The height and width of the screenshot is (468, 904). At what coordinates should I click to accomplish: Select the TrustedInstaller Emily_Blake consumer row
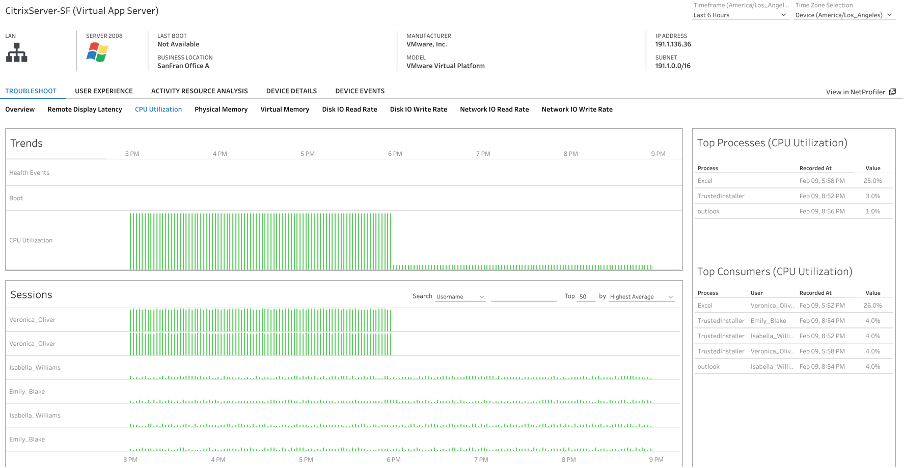point(794,320)
